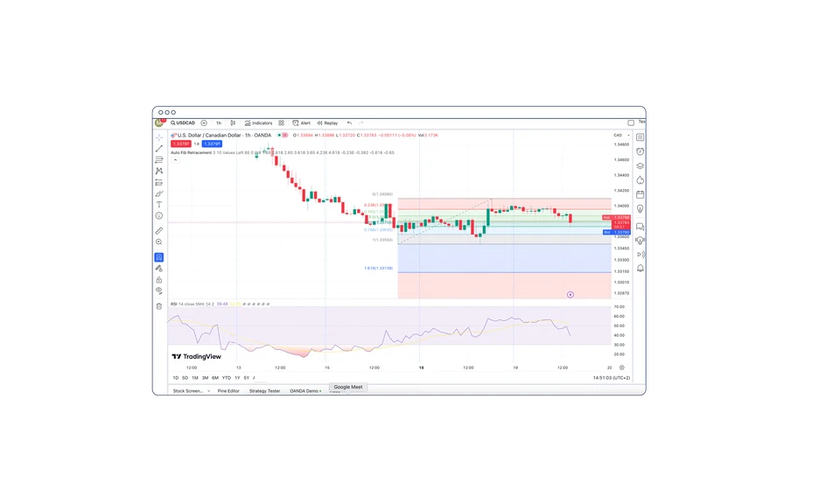
Task: Open the Watchlist panel icon
Action: point(640,136)
